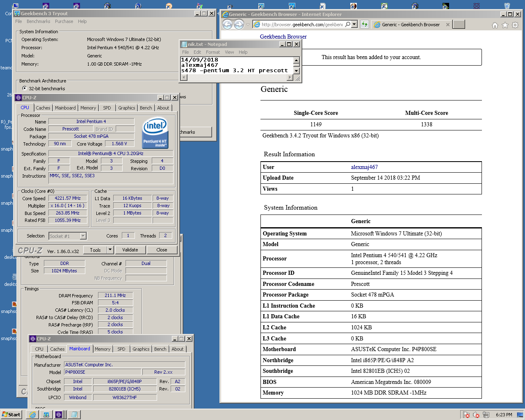
Task: Go forward in Internet Explorer
Action: coord(239,25)
